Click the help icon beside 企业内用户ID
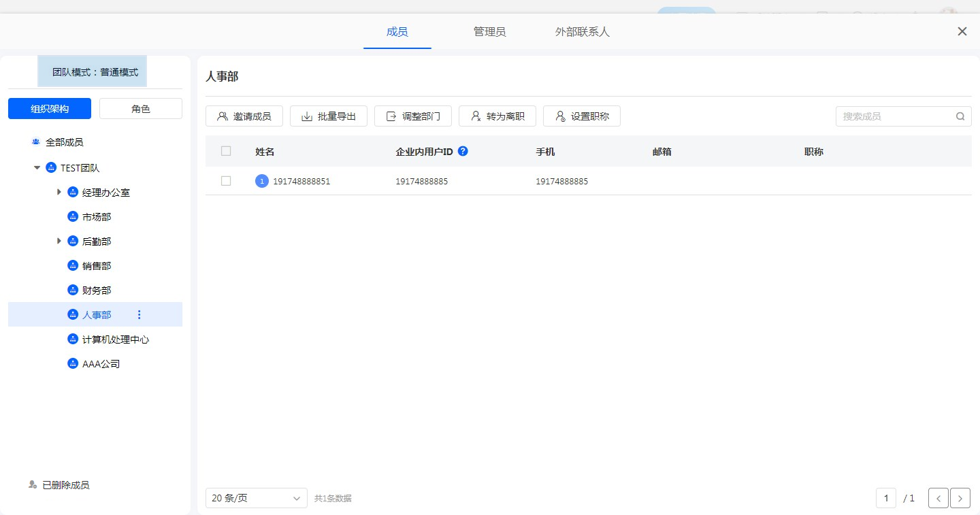 tap(463, 151)
